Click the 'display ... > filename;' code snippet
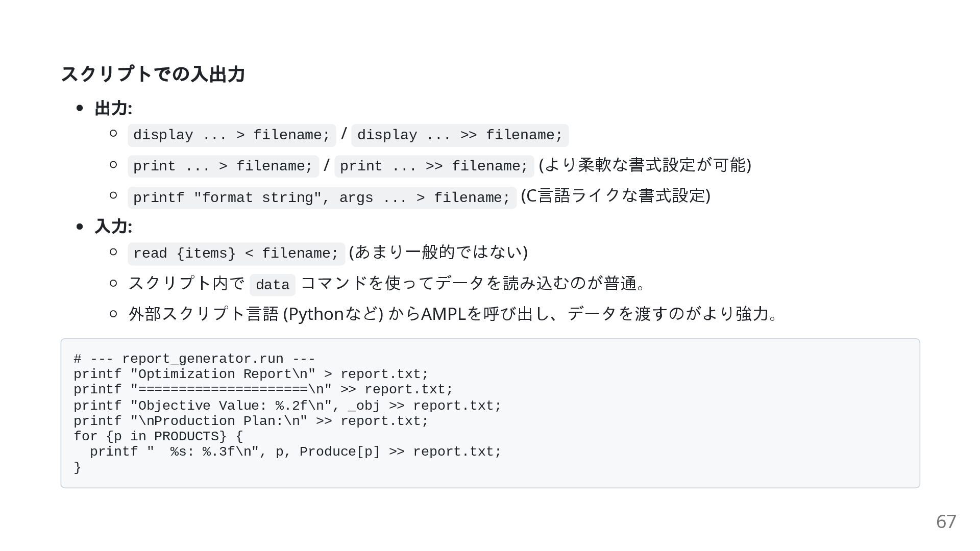 coord(231,135)
